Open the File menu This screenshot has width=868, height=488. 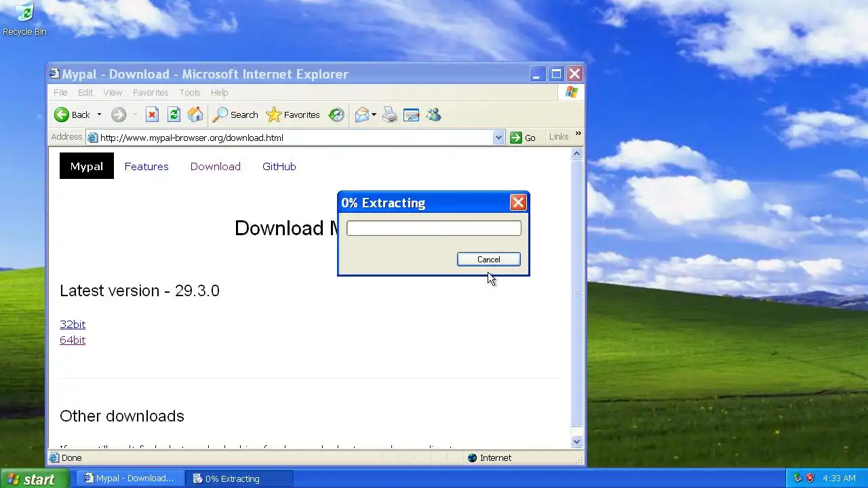click(60, 92)
